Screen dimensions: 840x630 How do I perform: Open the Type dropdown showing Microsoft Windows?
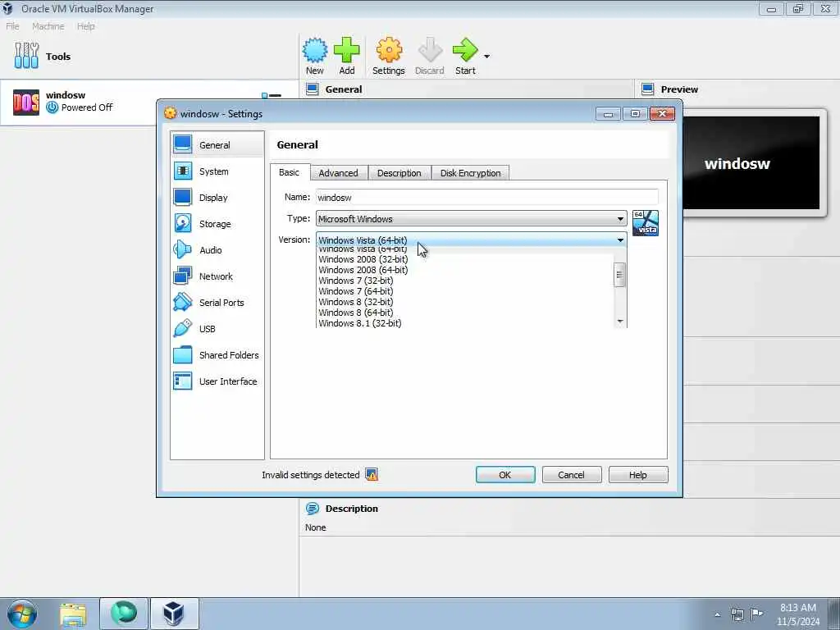(x=471, y=218)
